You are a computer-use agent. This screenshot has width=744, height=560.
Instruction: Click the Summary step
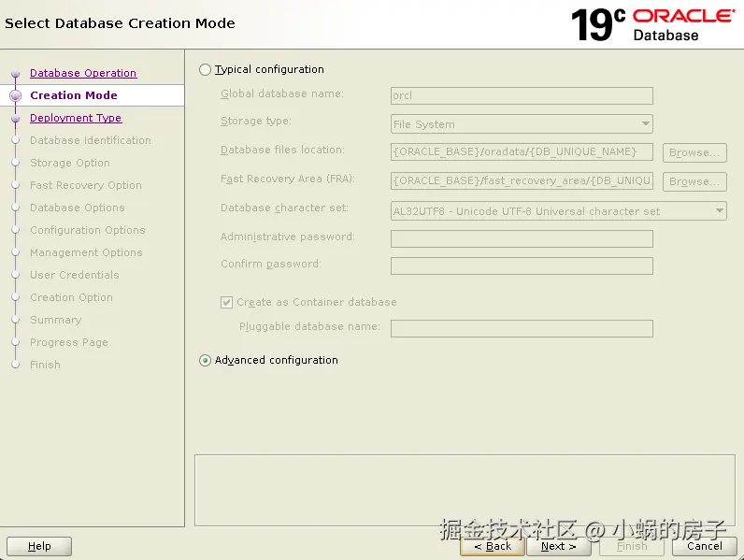click(x=56, y=320)
